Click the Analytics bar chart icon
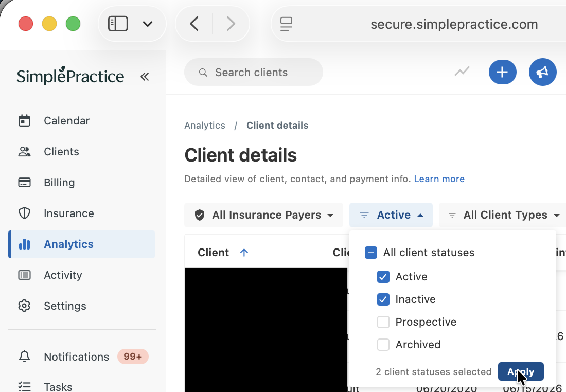This screenshot has height=392, width=566. click(x=24, y=244)
